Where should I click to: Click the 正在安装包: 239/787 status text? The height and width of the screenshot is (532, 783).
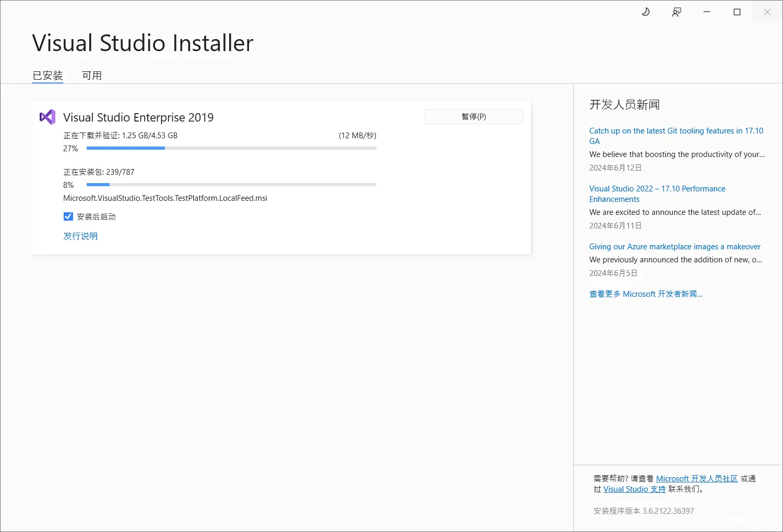[x=99, y=172]
